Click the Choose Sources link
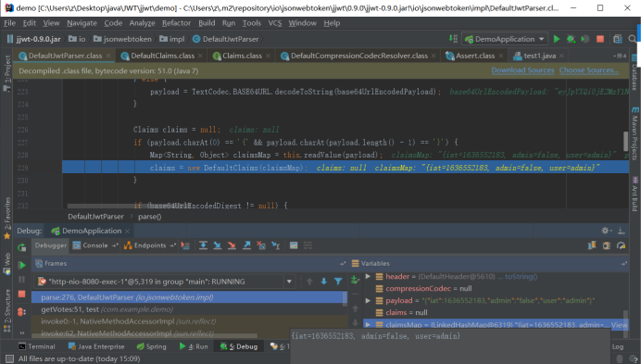This screenshot has height=364, width=641. pos(589,70)
